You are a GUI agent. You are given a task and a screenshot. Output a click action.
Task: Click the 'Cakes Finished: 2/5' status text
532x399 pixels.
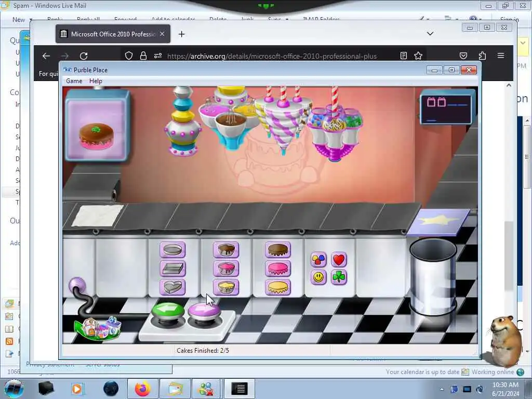(203, 351)
